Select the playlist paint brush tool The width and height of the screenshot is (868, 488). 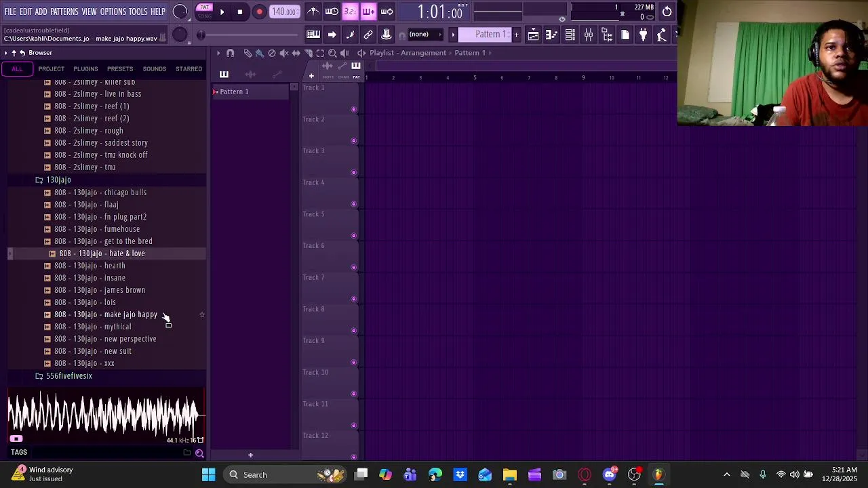pos(260,53)
